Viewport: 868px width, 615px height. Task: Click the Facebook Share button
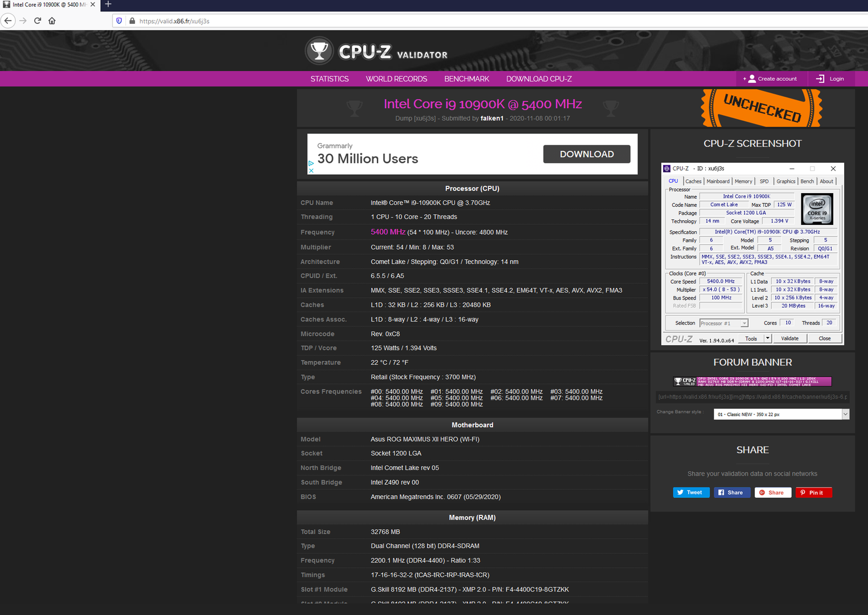point(732,493)
